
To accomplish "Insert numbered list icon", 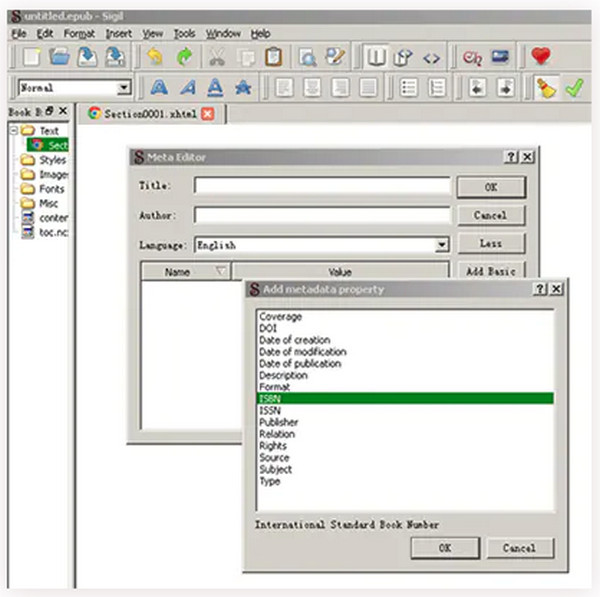I will (x=437, y=87).
